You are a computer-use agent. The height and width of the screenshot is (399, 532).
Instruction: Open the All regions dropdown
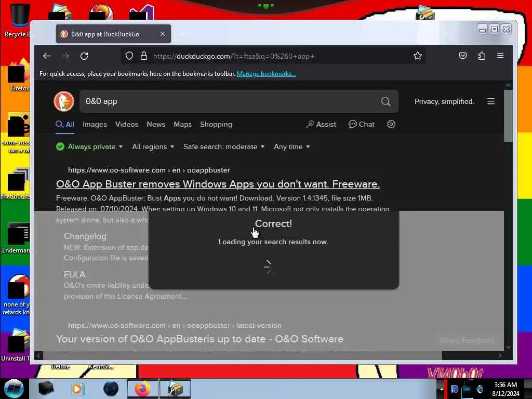(153, 147)
